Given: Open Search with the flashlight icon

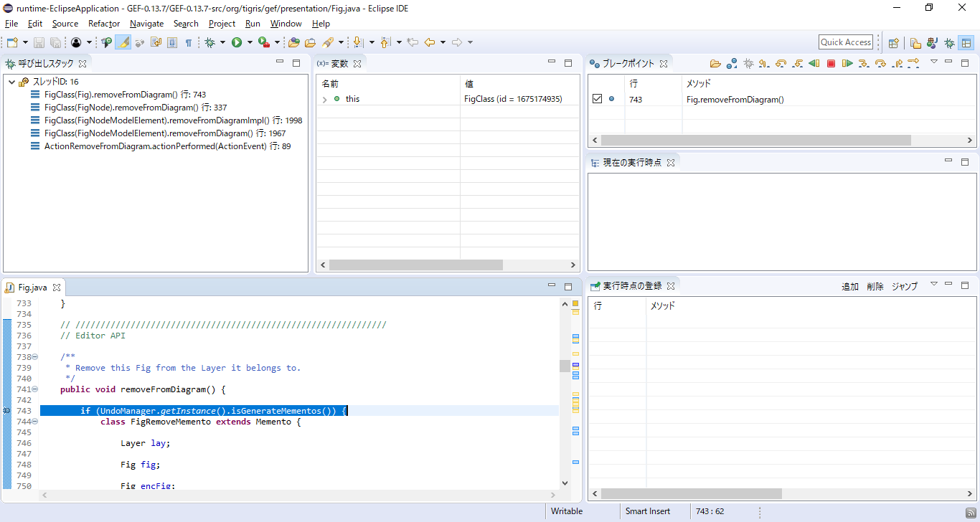Looking at the screenshot, I should point(328,42).
